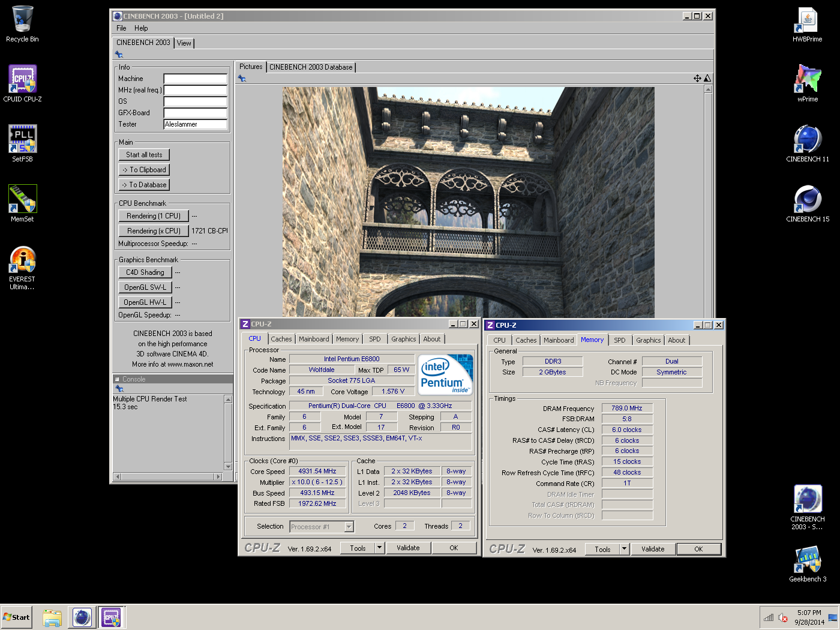Launch Geekbench 3 desktop shortcut
Image resolution: width=840 pixels, height=630 pixels.
tap(808, 564)
